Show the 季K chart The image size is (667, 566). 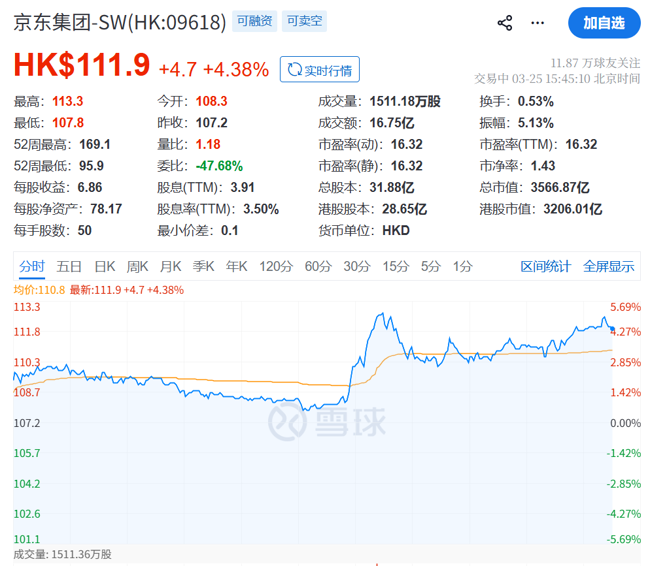(203, 266)
